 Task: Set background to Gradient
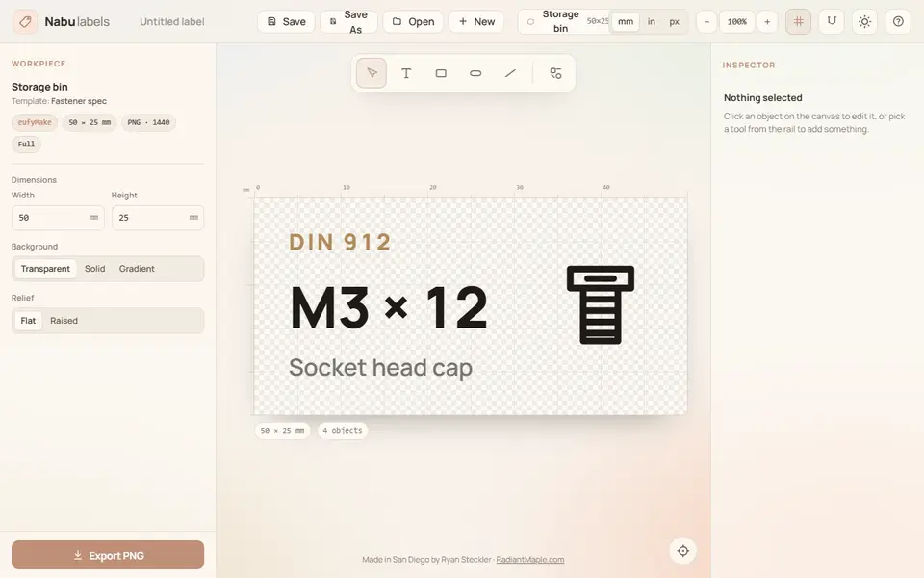(137, 269)
